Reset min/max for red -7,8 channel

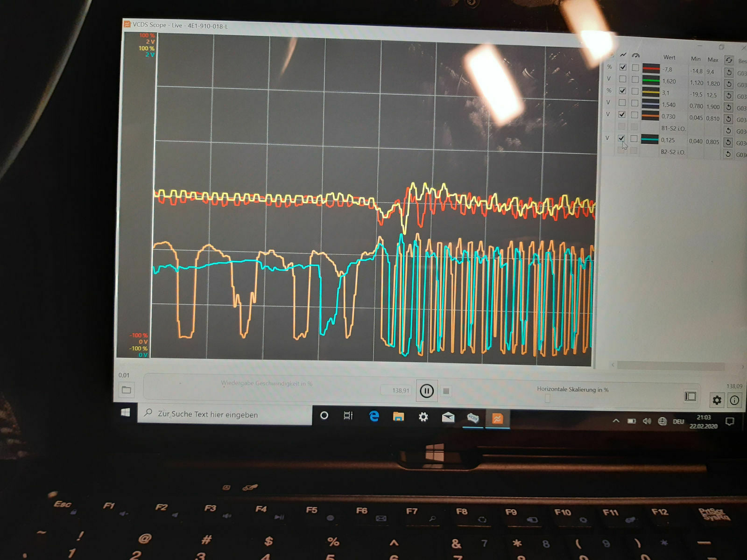click(x=728, y=72)
